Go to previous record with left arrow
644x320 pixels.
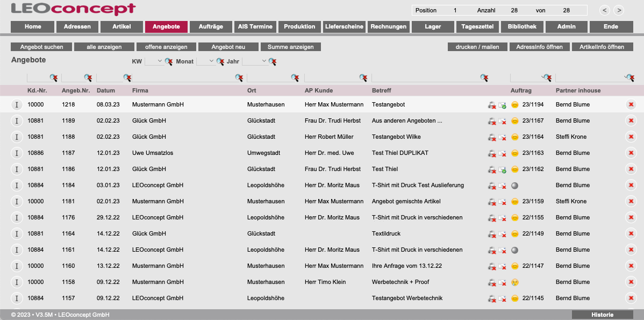click(605, 10)
